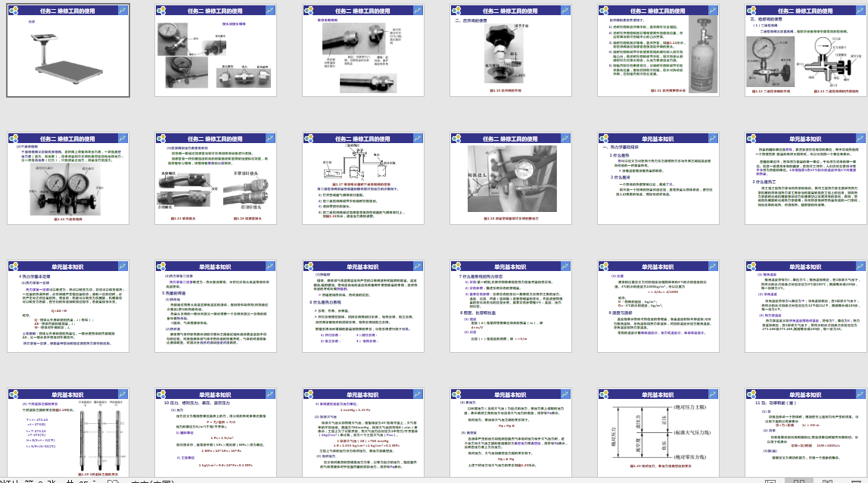Open slide titled 三、检修阀的使用
868x483 pixels.
[805, 51]
